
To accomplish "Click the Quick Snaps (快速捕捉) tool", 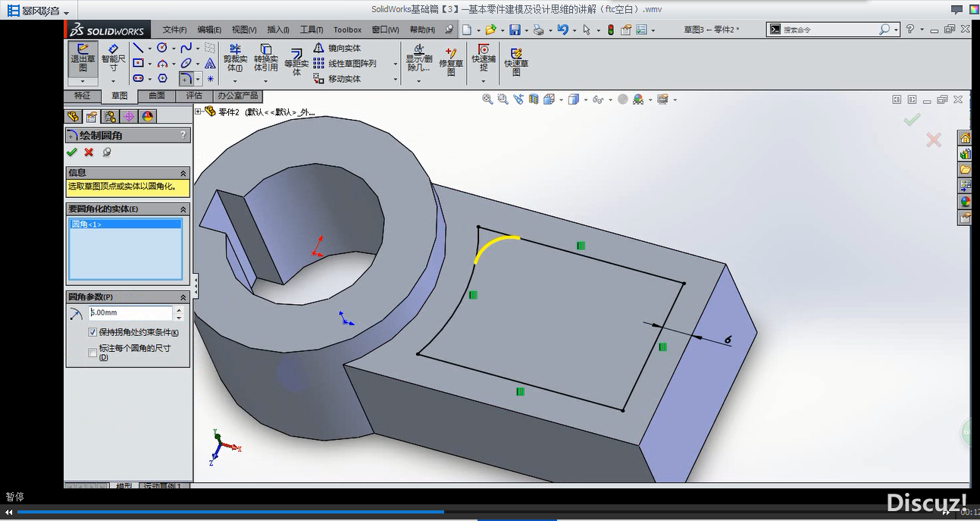I will (484, 58).
